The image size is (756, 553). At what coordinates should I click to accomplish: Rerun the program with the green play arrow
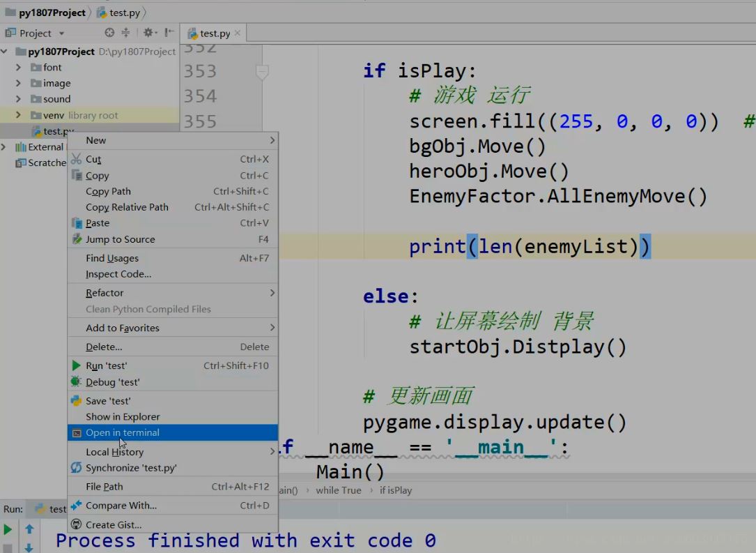click(9, 528)
